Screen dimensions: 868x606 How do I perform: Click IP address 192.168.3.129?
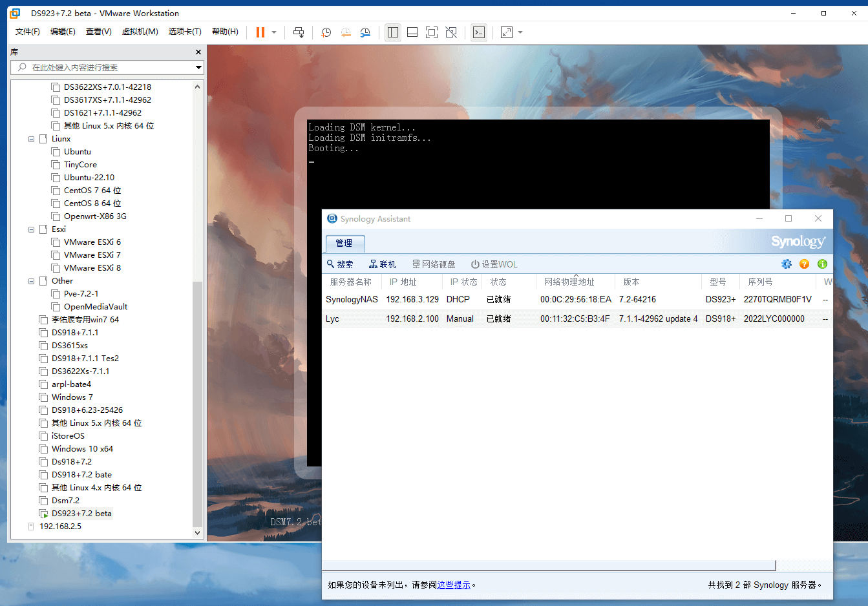tap(412, 300)
